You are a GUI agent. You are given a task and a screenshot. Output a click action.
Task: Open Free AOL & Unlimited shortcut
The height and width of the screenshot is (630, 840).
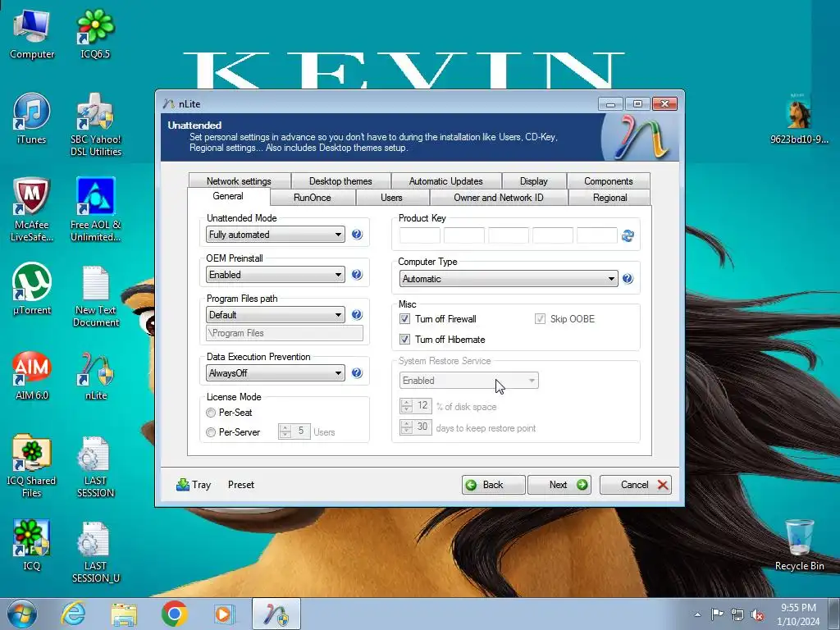[95, 210]
